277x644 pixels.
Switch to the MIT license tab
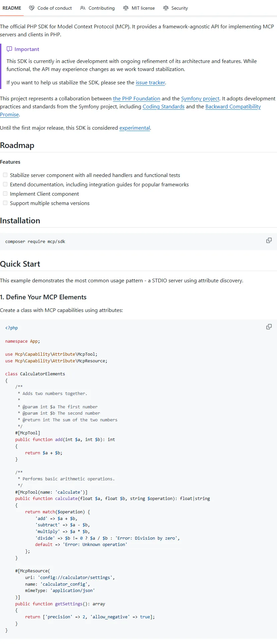pos(143,8)
